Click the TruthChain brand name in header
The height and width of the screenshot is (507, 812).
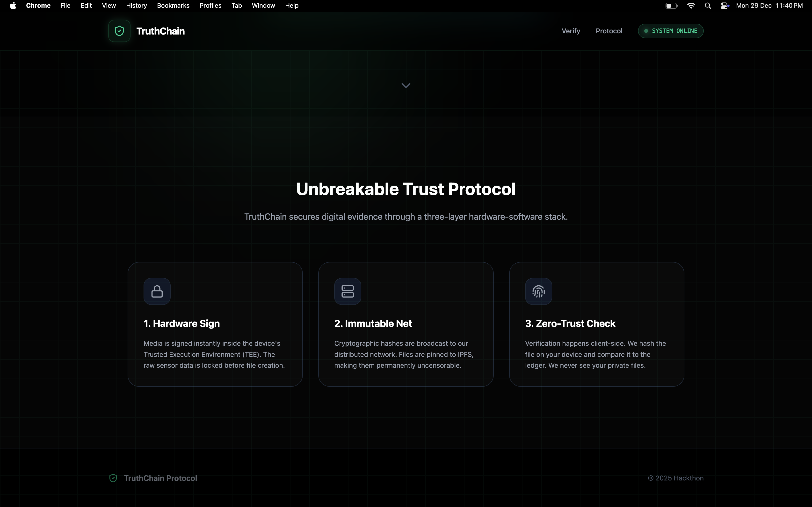(x=160, y=31)
